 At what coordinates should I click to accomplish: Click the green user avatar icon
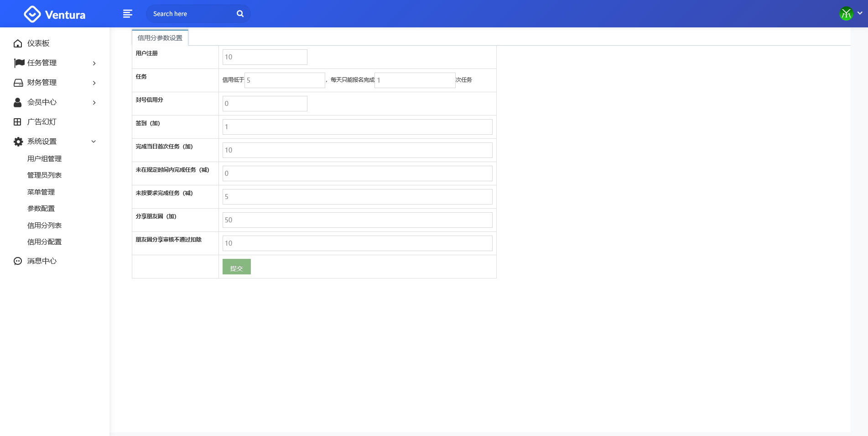(846, 14)
